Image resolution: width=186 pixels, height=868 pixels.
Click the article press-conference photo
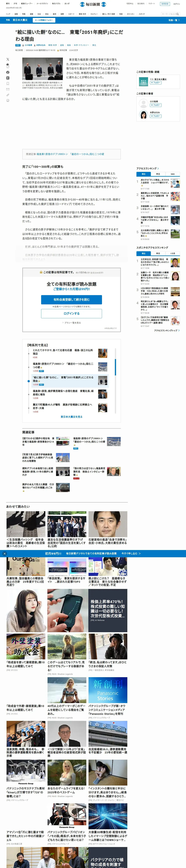click(43, 69)
